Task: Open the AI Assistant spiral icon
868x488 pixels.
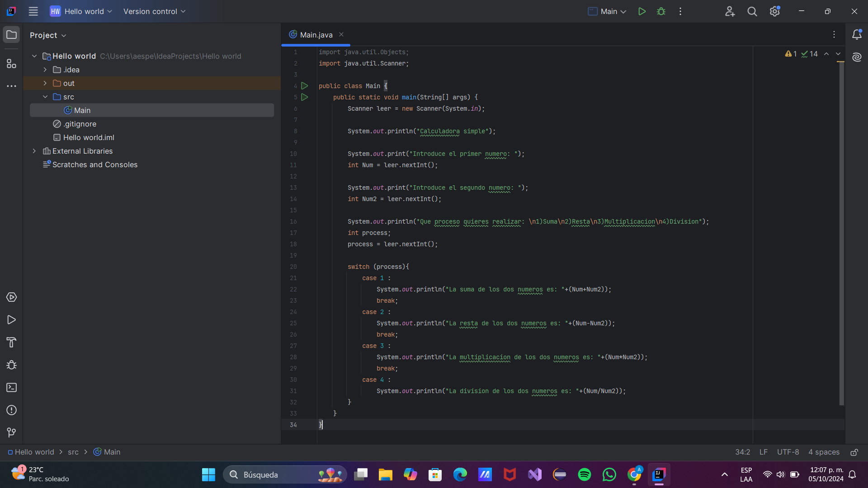Action: (857, 57)
